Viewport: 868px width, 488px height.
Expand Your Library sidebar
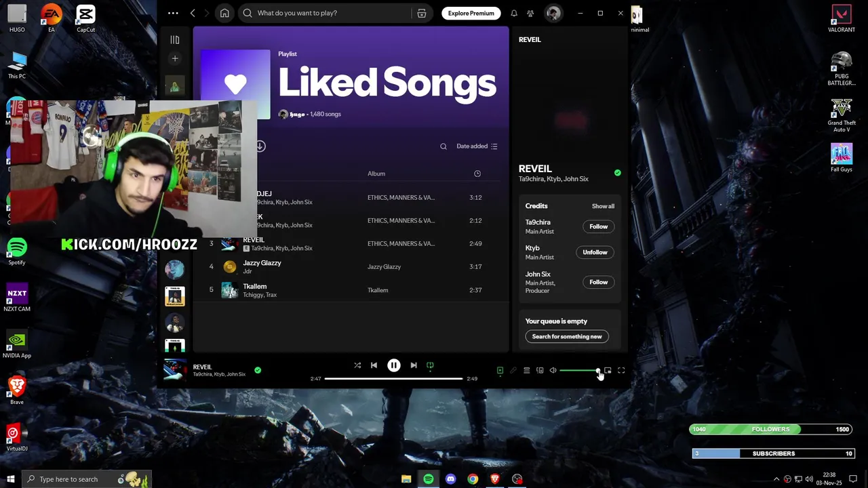coord(174,40)
